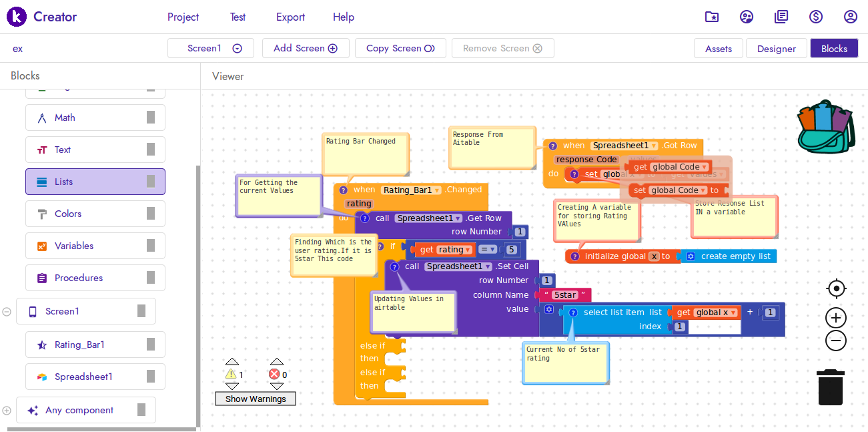Zoom in with the plus icon

(836, 318)
